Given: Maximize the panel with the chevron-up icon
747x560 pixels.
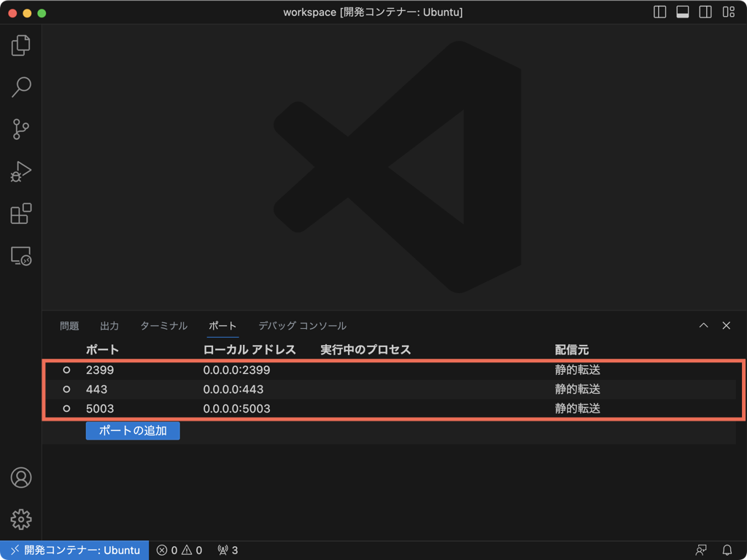Looking at the screenshot, I should click(x=704, y=326).
